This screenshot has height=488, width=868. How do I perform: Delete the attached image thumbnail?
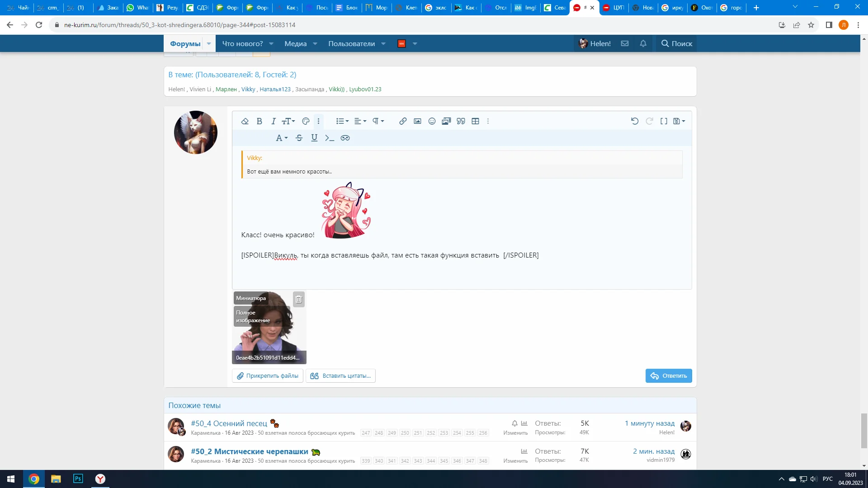point(298,299)
